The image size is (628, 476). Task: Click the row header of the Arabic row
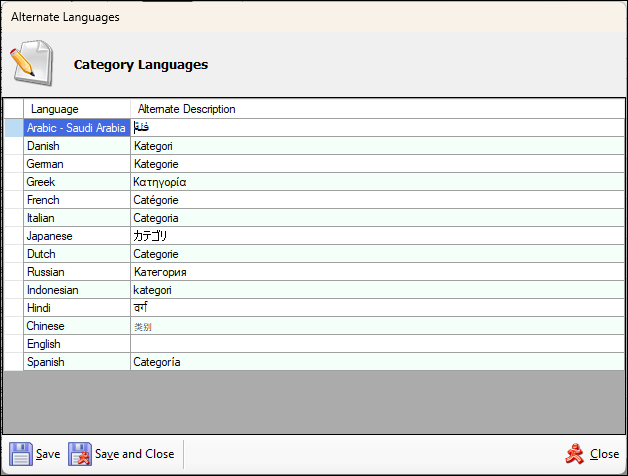click(14, 128)
